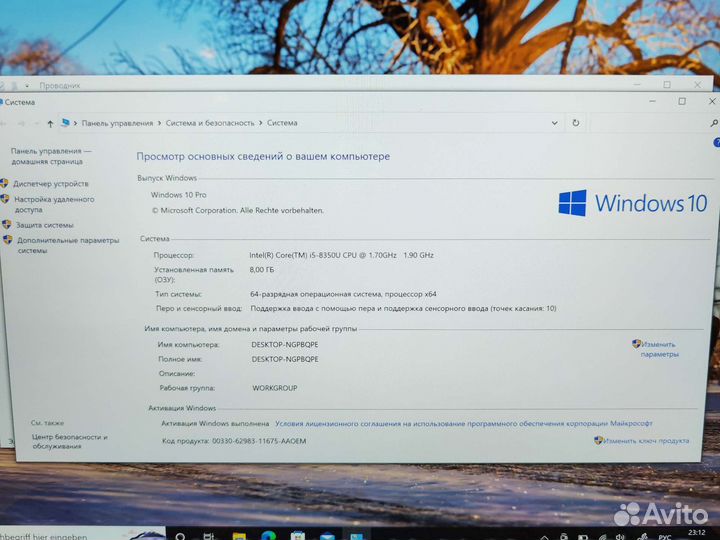This screenshot has height=540, width=720.
Task: Open the Mail app from taskbar
Action: tap(327, 536)
